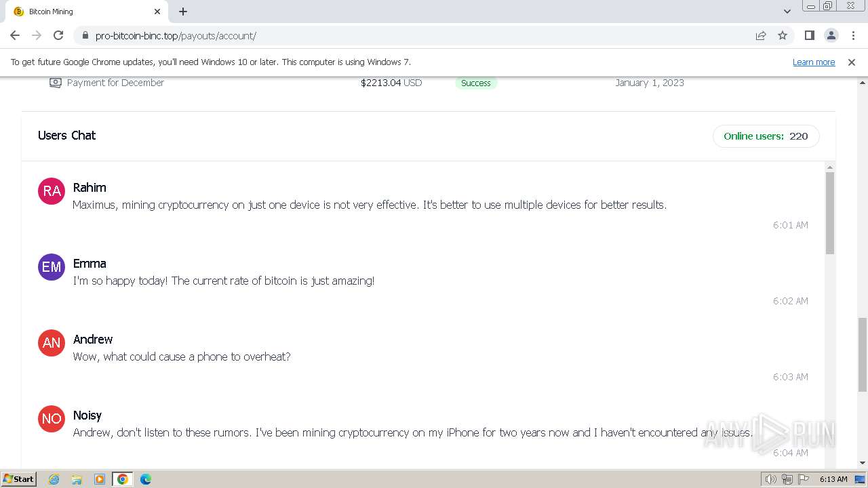Screen dimensions: 868x488
Task: Click the payment icon beside Payment for December
Action: pyautogui.click(x=55, y=83)
